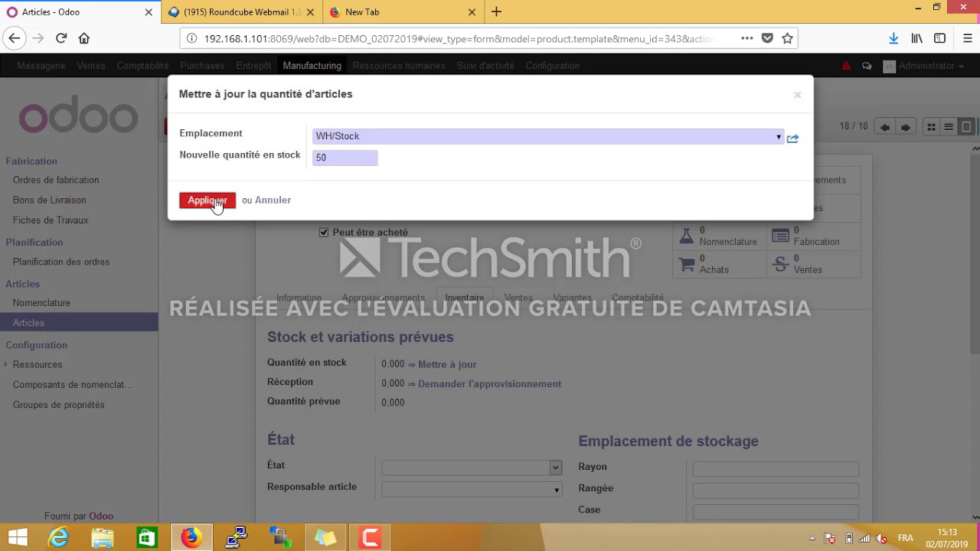
Task: Open Comptabilité top menu
Action: [142, 66]
